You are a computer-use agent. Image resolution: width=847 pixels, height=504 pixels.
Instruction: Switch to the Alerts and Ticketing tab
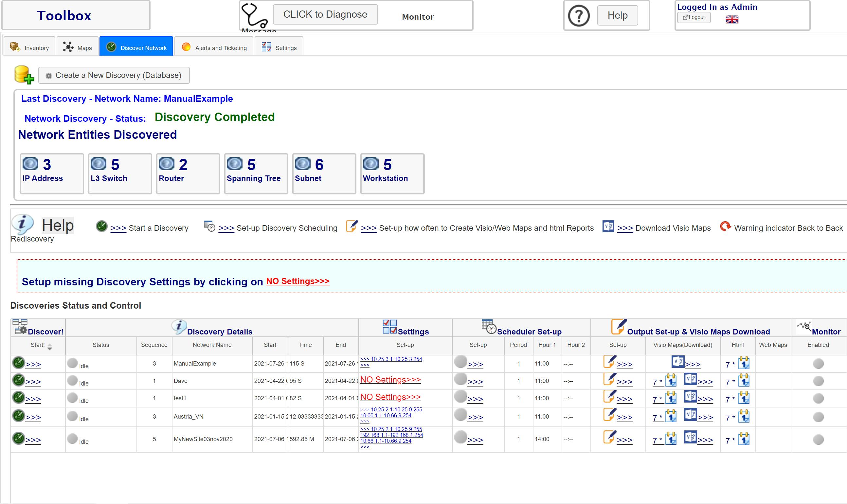point(214,47)
